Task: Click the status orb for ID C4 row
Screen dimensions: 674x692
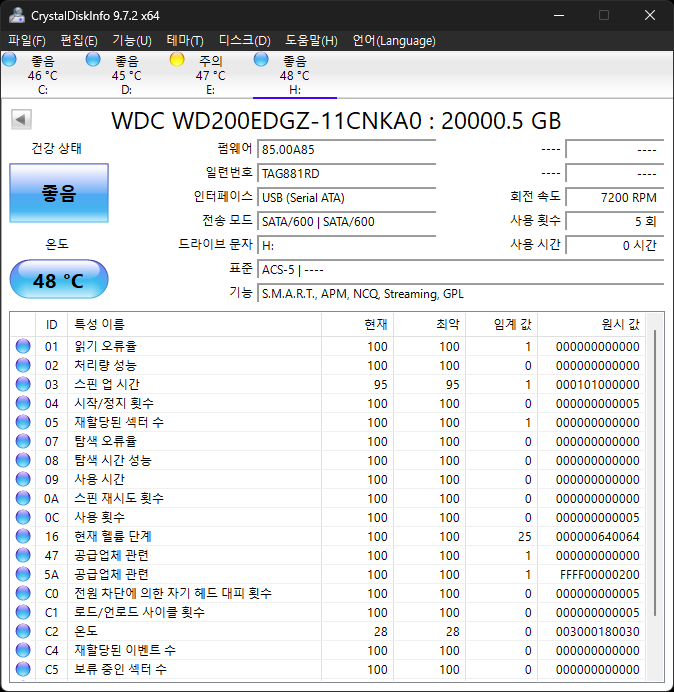Action: (x=23, y=651)
